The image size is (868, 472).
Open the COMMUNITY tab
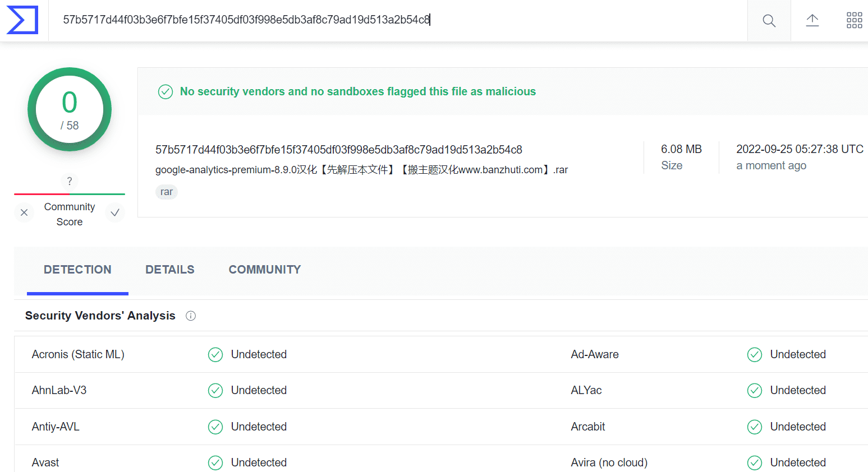(x=265, y=270)
